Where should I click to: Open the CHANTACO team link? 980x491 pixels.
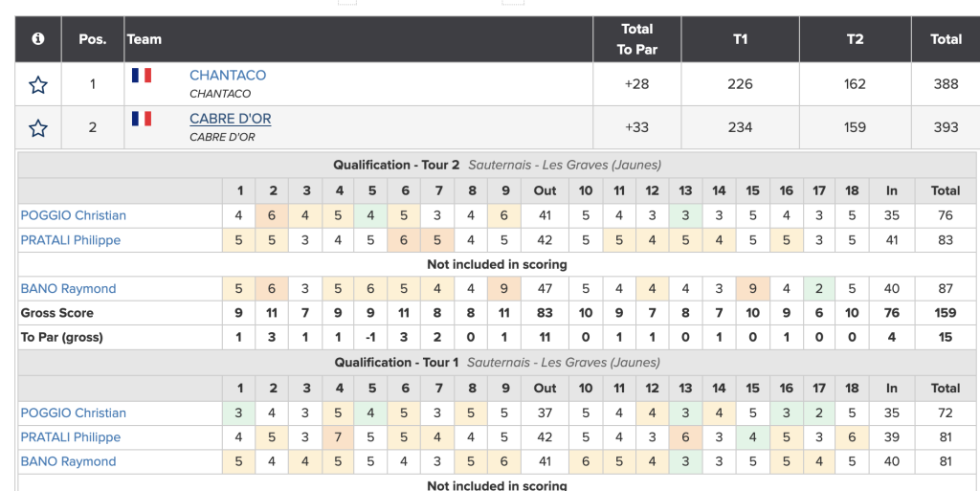(228, 75)
